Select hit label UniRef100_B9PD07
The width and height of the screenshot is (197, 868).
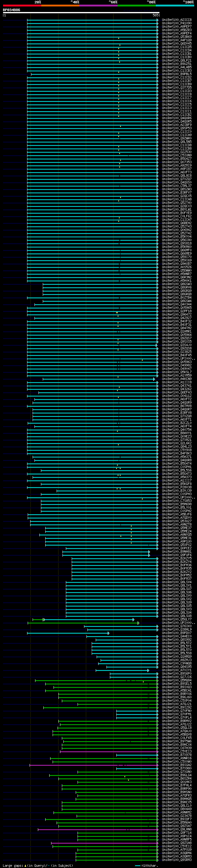click(177, 633)
